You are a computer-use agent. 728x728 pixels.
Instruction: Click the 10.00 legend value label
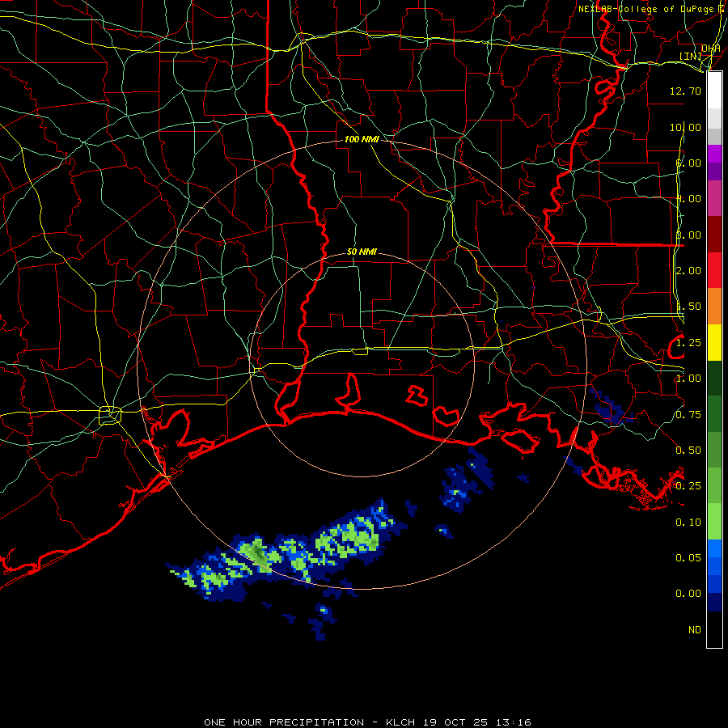tap(685, 127)
